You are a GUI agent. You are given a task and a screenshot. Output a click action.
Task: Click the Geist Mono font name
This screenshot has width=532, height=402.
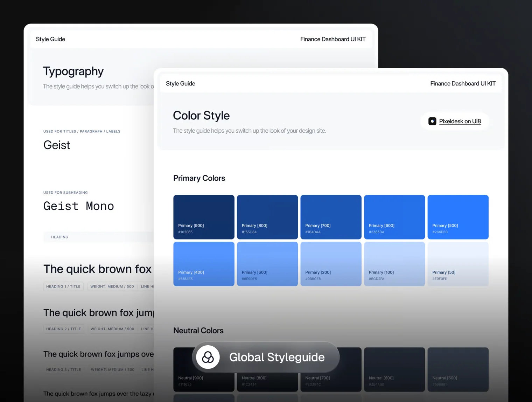pyautogui.click(x=79, y=206)
